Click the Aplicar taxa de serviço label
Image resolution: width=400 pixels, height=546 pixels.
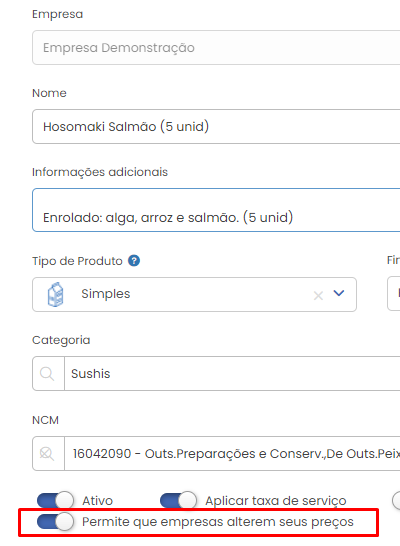point(276,501)
